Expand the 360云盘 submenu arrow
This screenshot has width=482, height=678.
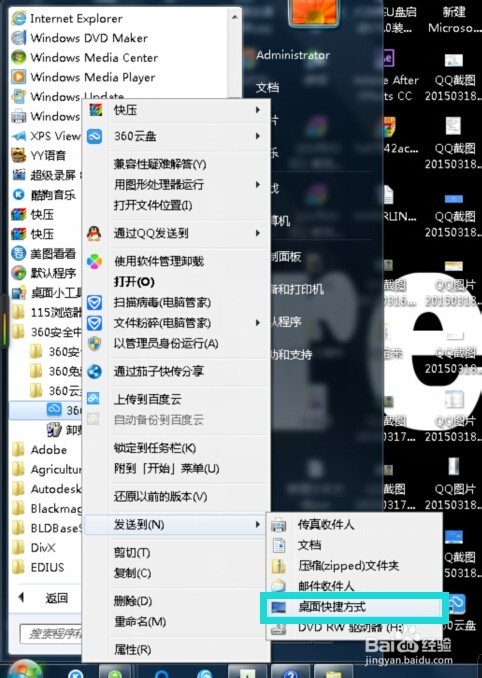tap(258, 136)
